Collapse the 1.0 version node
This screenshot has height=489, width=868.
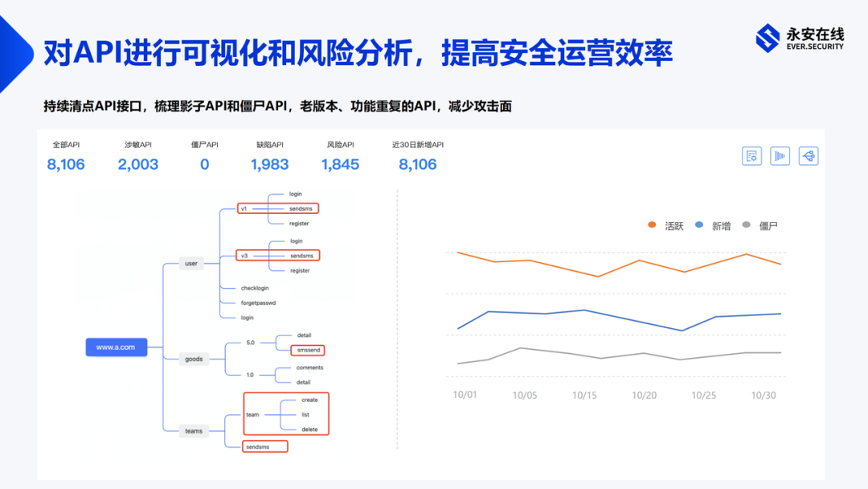tap(250, 375)
